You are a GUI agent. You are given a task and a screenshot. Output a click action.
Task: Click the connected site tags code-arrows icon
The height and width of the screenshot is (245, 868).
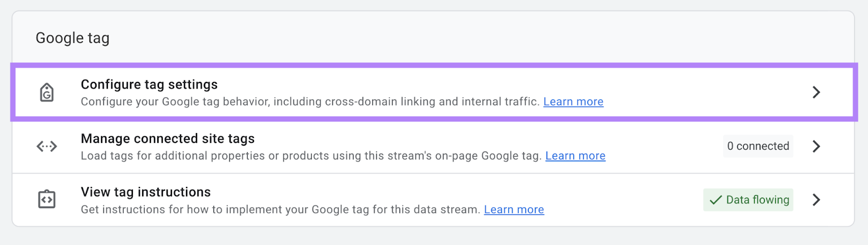47,146
